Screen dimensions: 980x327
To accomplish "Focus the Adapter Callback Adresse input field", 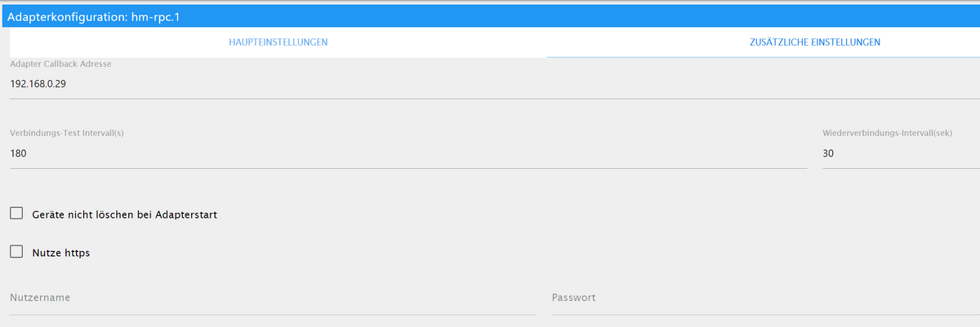I will 495,84.
